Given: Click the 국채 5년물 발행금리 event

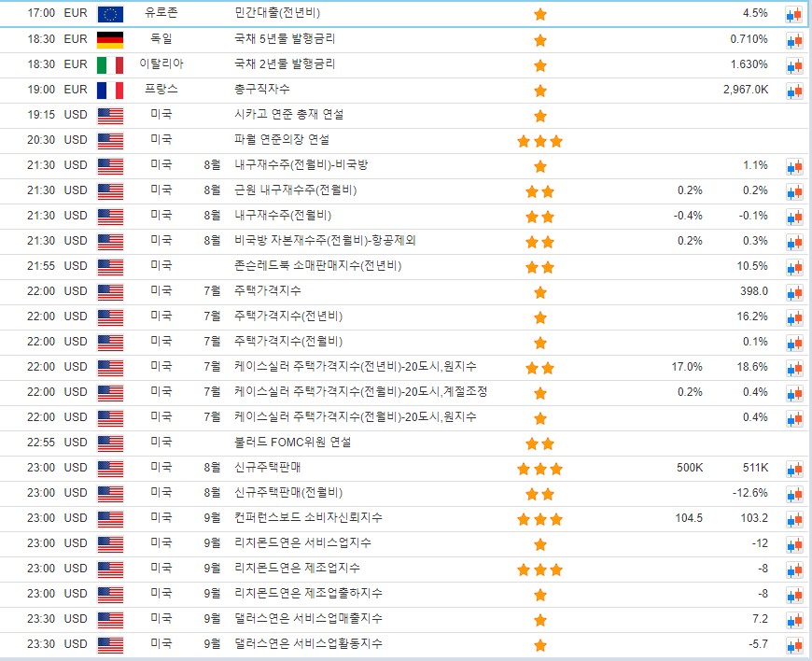Looking at the screenshot, I should click(x=285, y=39).
